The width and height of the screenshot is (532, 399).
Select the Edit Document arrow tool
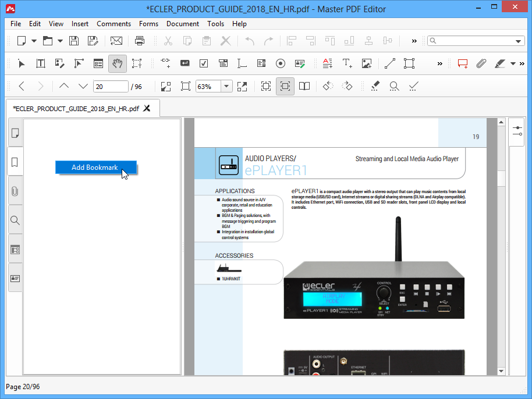[x=22, y=64]
